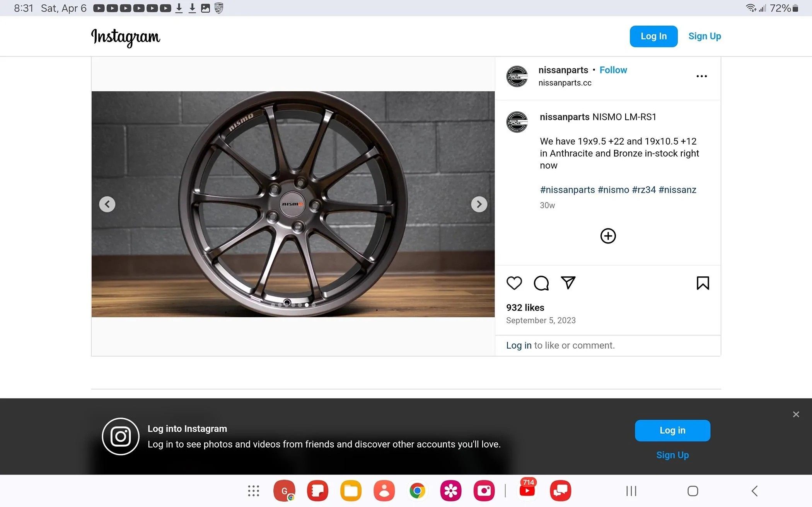812x507 pixels.
Task: Dismiss the Log into Instagram banner
Action: coord(796,414)
